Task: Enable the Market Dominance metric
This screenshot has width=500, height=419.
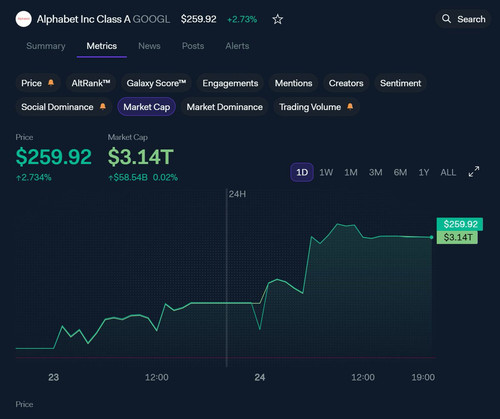Action: tap(224, 107)
